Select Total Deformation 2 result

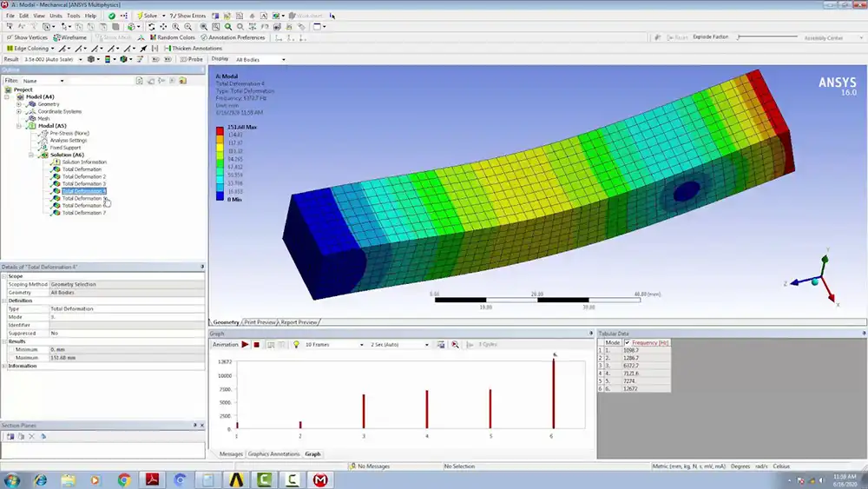pyautogui.click(x=83, y=176)
